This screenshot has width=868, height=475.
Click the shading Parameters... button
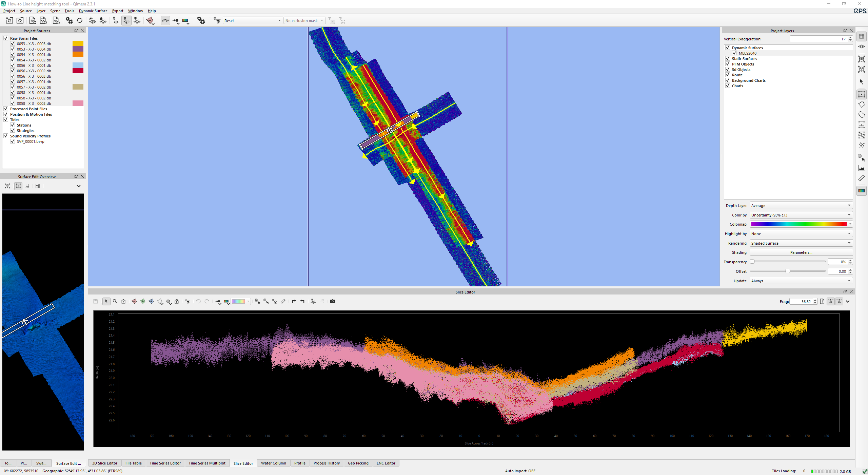[801, 252]
